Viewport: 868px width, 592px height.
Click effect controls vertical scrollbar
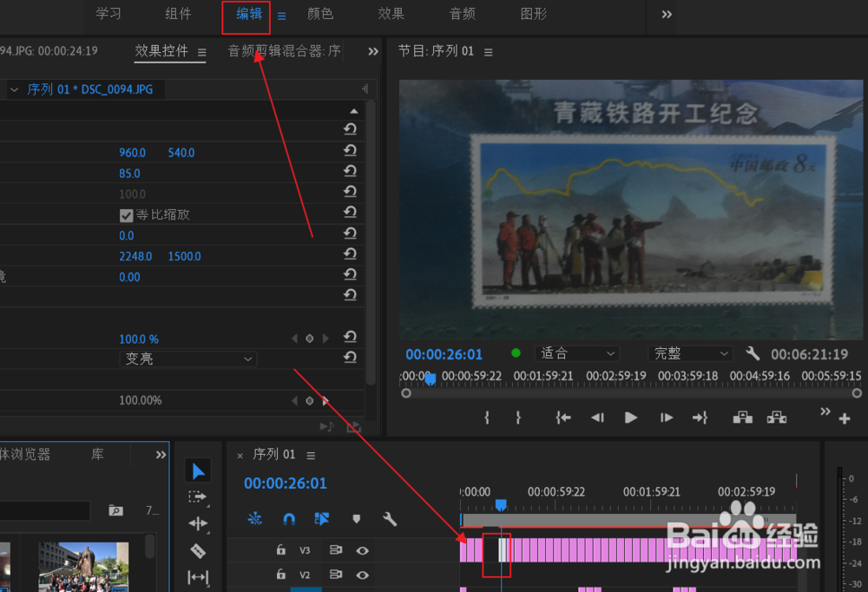371,242
